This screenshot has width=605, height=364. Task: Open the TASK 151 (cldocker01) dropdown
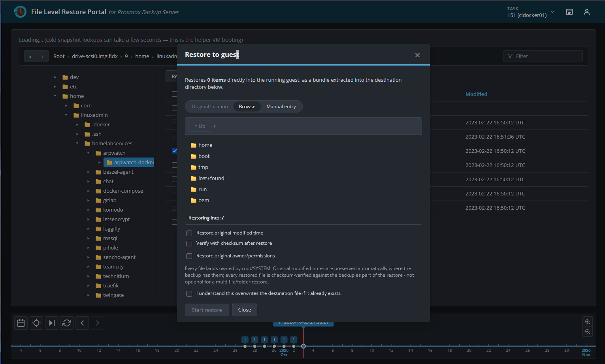(531, 12)
